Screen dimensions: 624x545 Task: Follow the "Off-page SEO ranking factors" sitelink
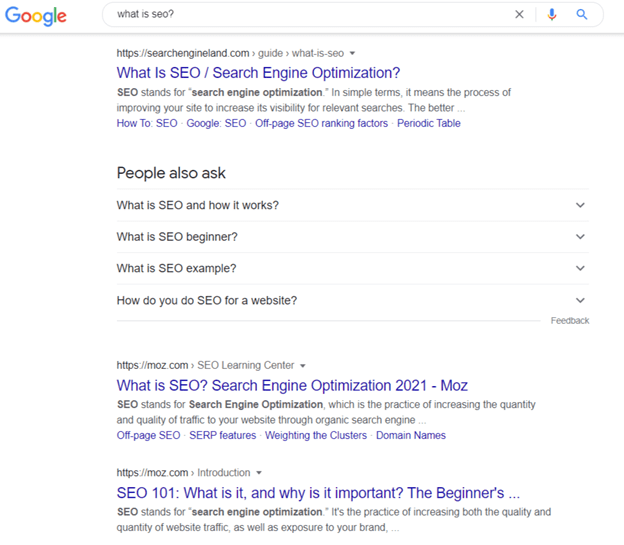322,123
